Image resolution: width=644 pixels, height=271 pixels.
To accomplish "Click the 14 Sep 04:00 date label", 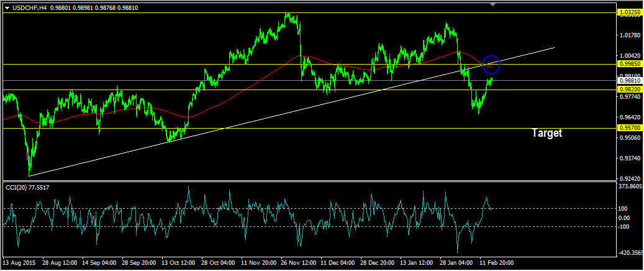I will point(100,262).
